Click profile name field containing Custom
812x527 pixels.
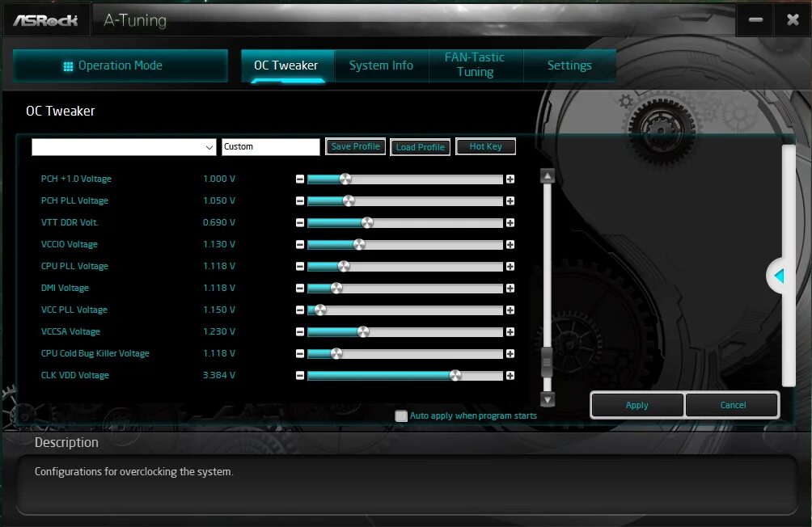tap(271, 147)
